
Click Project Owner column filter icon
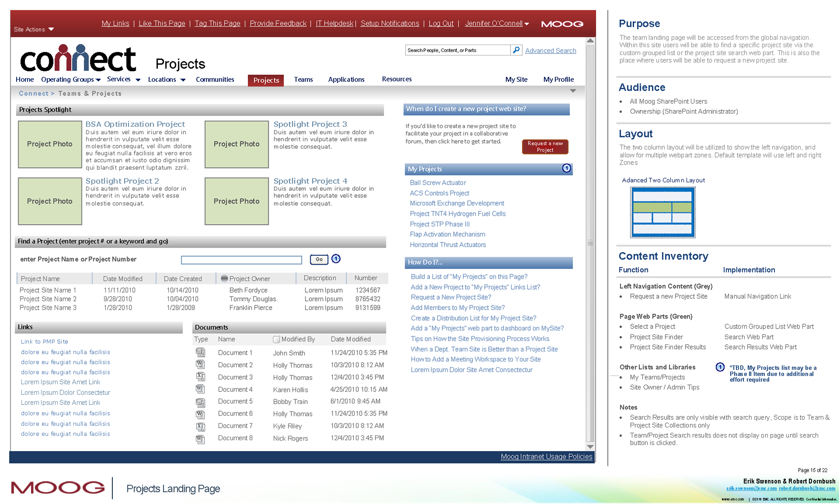[224, 278]
